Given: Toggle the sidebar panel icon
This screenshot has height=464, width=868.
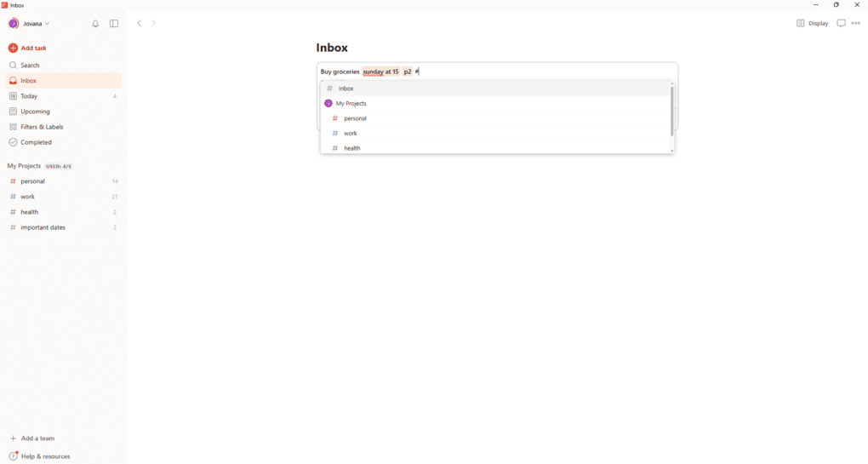Looking at the screenshot, I should pyautogui.click(x=114, y=24).
